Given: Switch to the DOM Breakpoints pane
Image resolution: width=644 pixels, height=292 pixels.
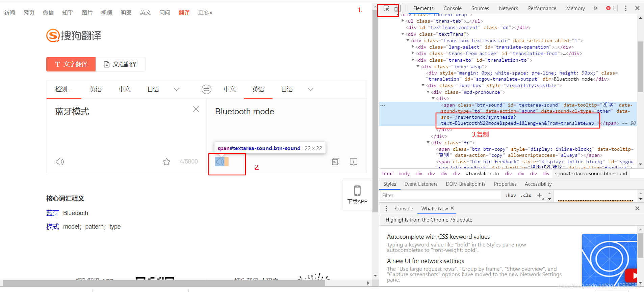Looking at the screenshot, I should point(465,184).
